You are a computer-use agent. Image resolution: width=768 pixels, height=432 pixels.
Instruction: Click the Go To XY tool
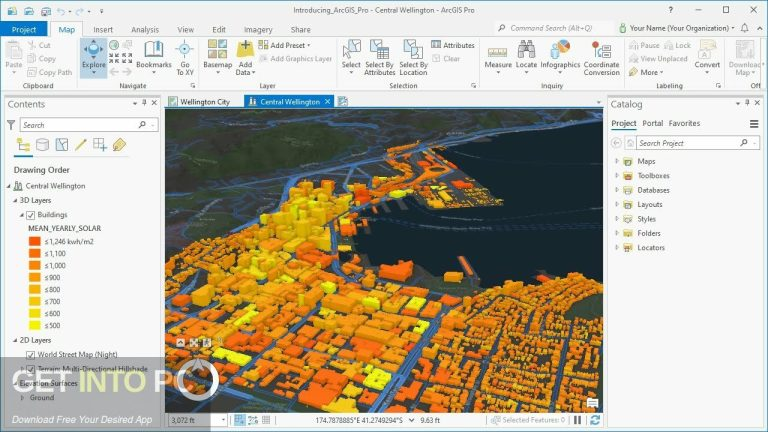pos(185,58)
